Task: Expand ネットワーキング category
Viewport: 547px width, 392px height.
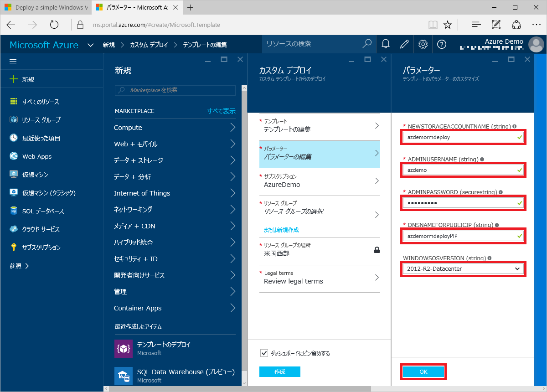Action: coord(175,210)
